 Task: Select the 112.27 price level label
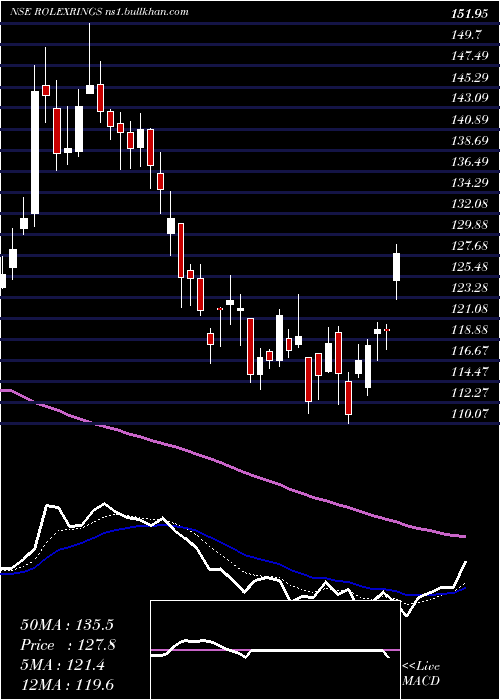[469, 393]
